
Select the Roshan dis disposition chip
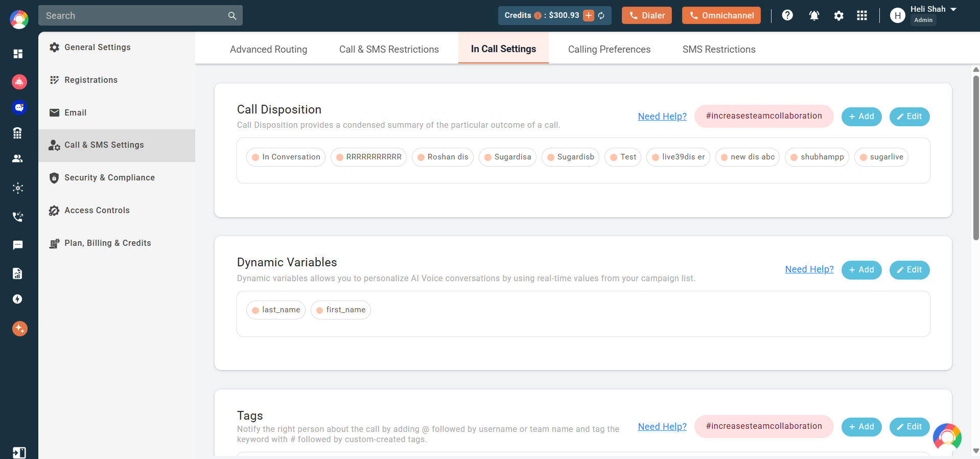pos(442,157)
